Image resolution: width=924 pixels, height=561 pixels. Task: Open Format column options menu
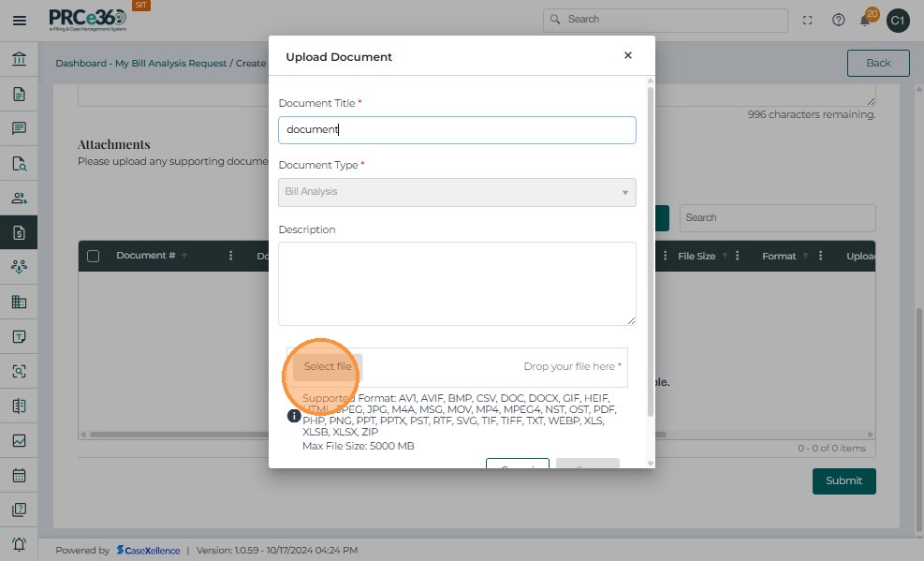[820, 255]
